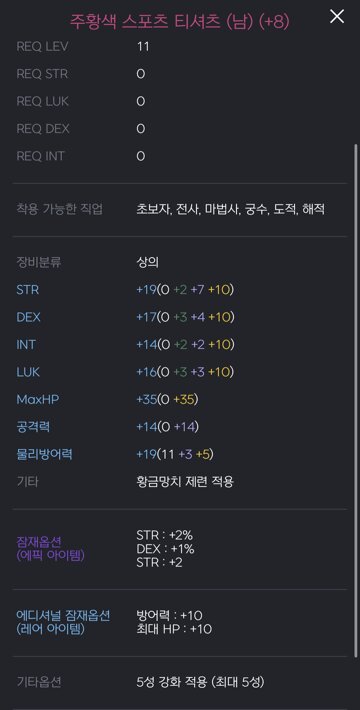Image resolution: width=360 pixels, height=710 pixels.
Task: Click the 공격력 stat label
Action: [x=33, y=427]
